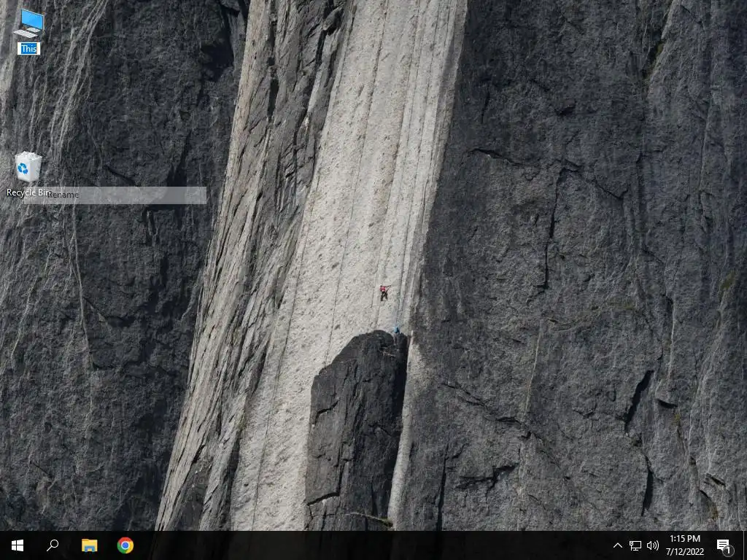Screen dimensions: 747x560
Task: Choose Rename from the context menu
Action: pyautogui.click(x=115, y=195)
